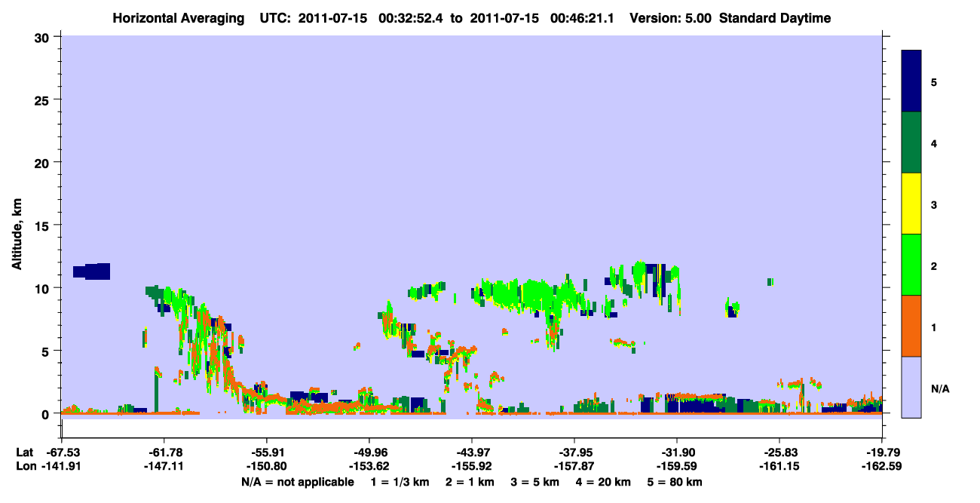Click the bright green colorbar segment labeled 2
Viewport: 980px width, 503px height.
click(x=911, y=265)
